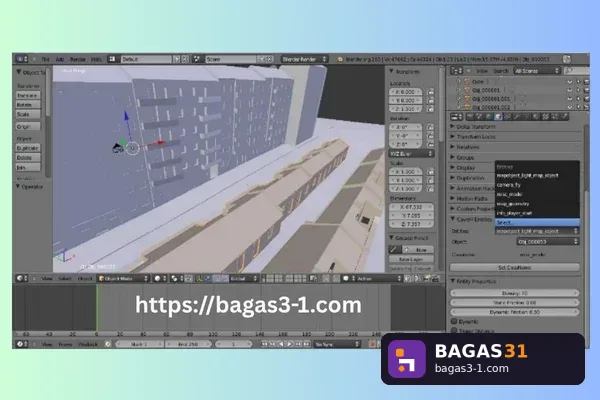Click the Duplicate button in tool shelf

(28, 148)
